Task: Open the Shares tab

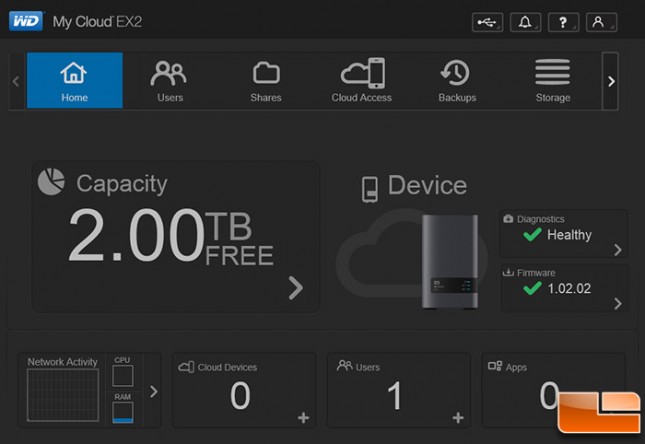Action: pos(266,80)
